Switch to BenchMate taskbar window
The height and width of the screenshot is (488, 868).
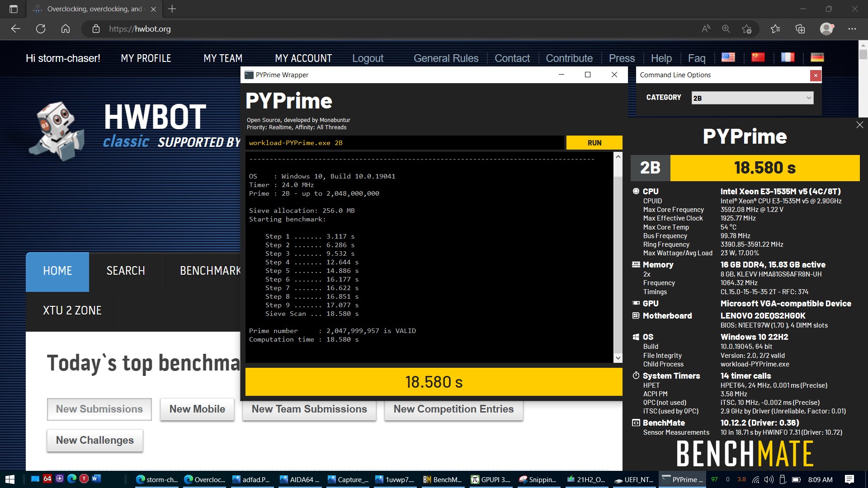[442, 480]
